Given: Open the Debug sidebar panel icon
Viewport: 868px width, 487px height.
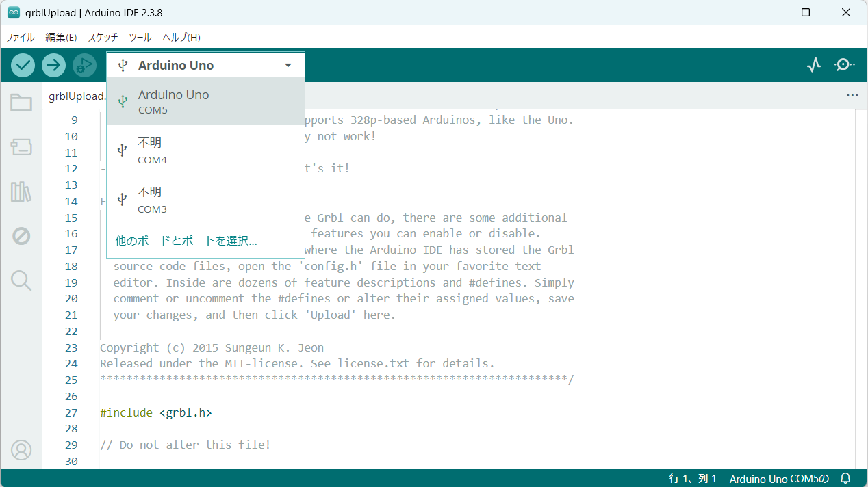Looking at the screenshot, I should point(21,236).
